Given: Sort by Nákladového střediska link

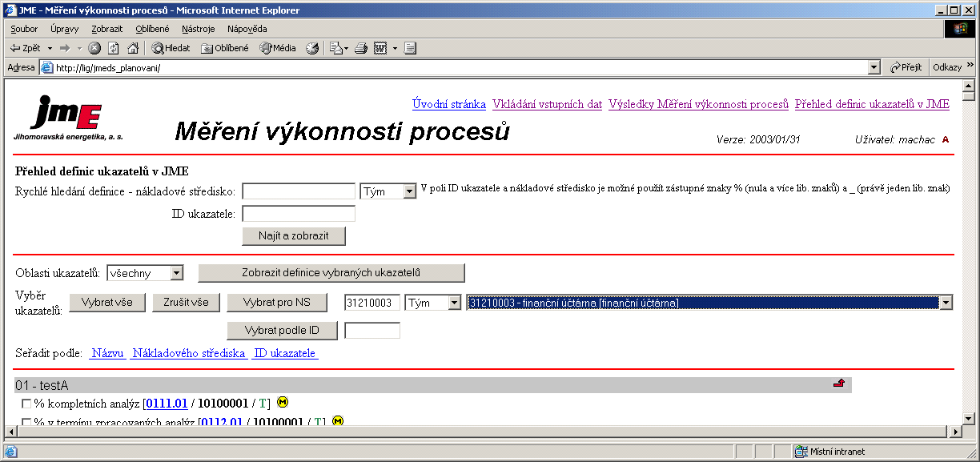Looking at the screenshot, I should point(189,353).
